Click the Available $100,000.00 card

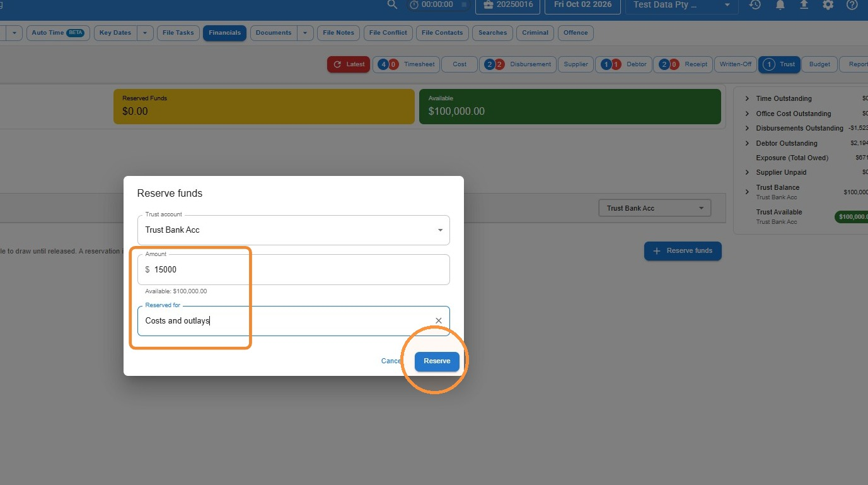(x=570, y=106)
